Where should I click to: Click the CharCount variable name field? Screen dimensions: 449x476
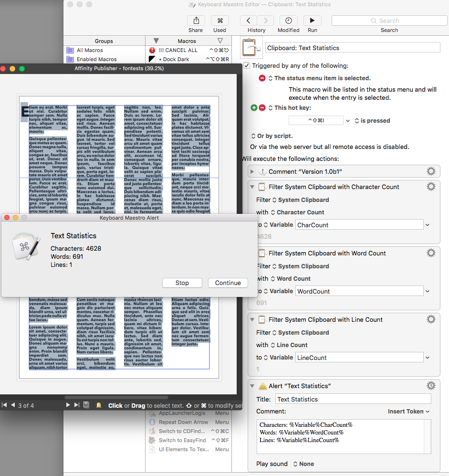[359, 225]
